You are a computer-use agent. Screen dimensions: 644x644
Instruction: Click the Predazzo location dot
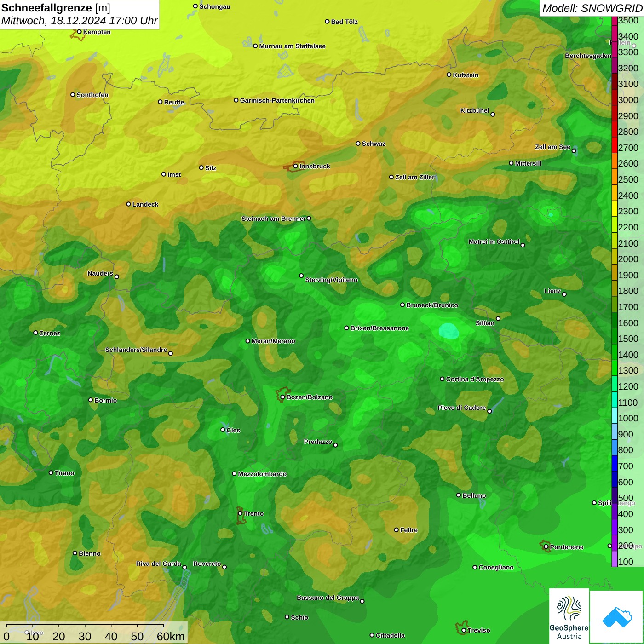click(x=335, y=445)
